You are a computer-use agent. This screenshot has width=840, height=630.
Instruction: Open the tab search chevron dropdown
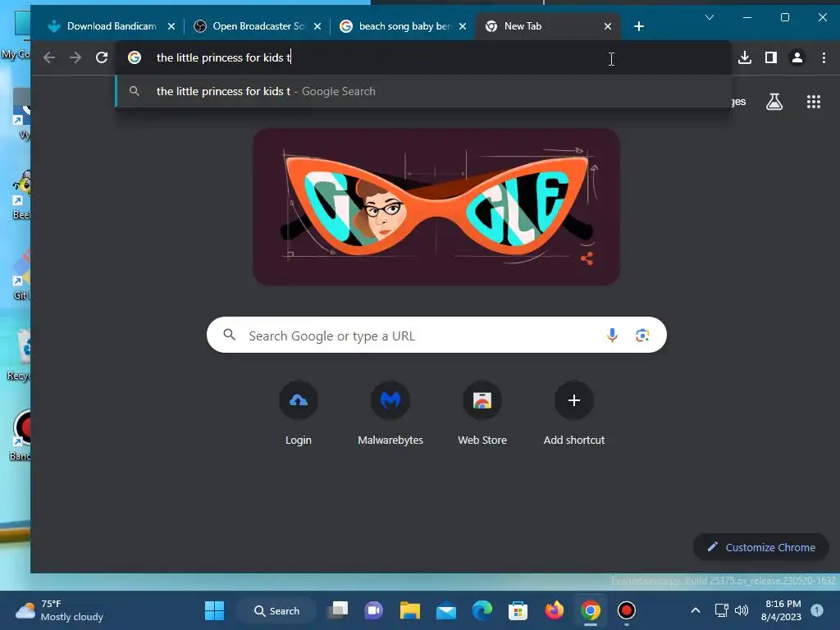point(710,17)
